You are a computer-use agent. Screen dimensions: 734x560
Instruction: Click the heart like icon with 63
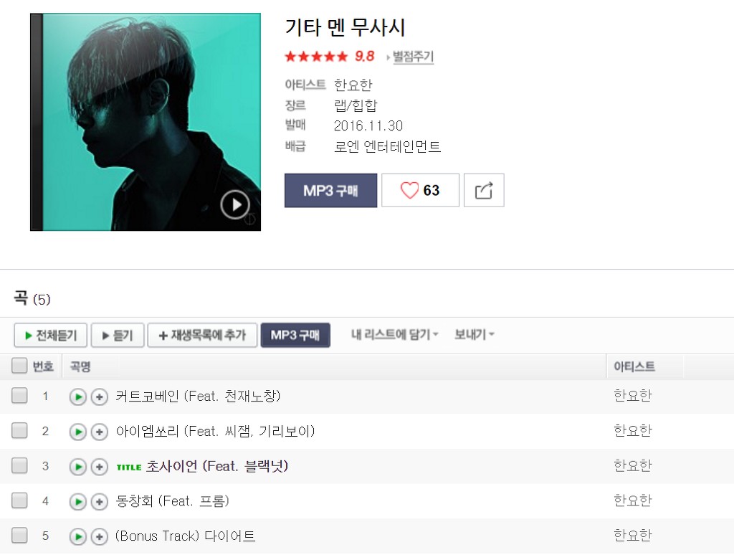pos(420,190)
